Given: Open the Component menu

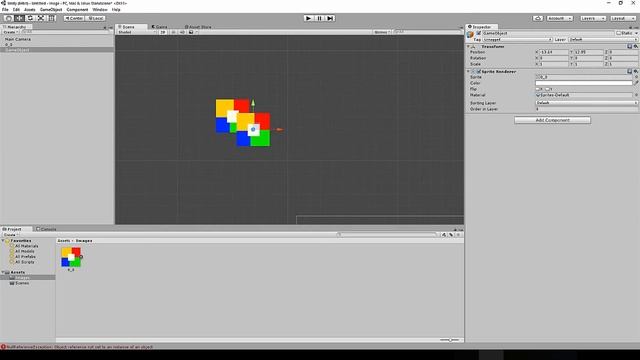Looking at the screenshot, I should 77,9.
